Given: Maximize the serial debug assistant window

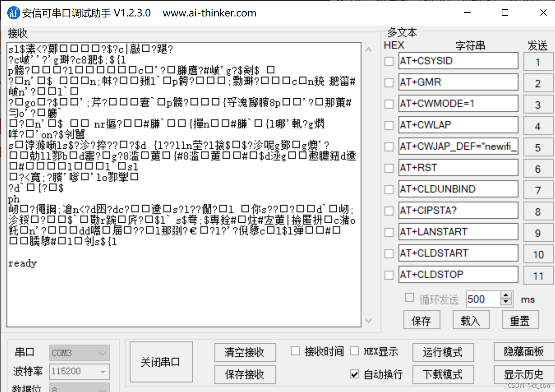Looking at the screenshot, I should point(505,13).
